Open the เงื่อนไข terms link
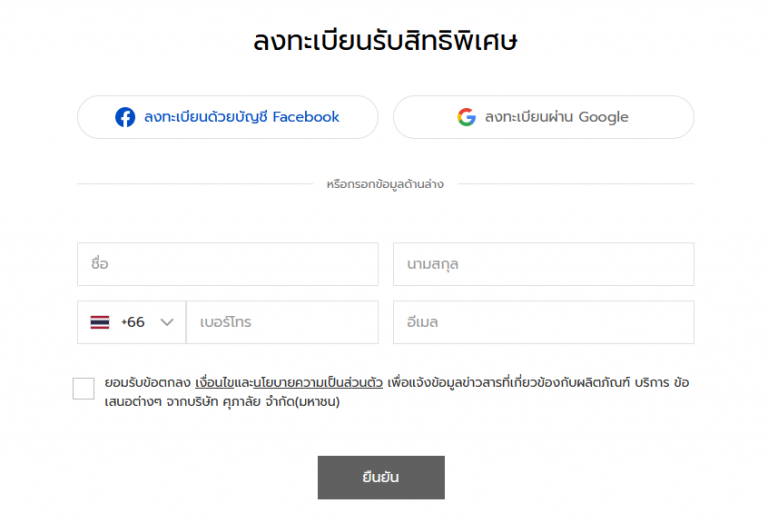This screenshot has height=523, width=768. click(215, 383)
